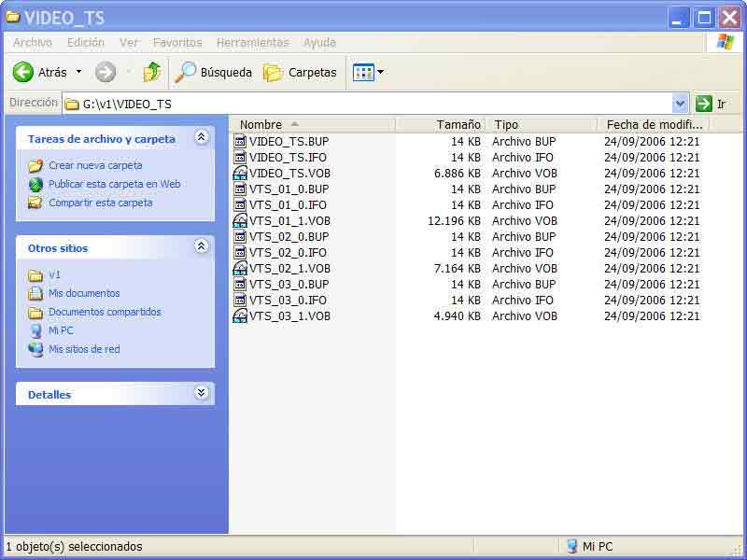
Task: Click the Mis documentos folder icon
Action: coord(35,293)
